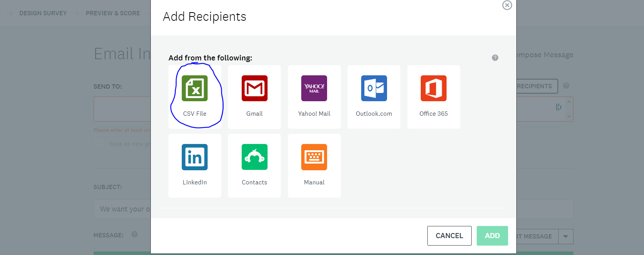Click scroll down arrow in recipients box
644x255 pixels.
click(x=569, y=117)
